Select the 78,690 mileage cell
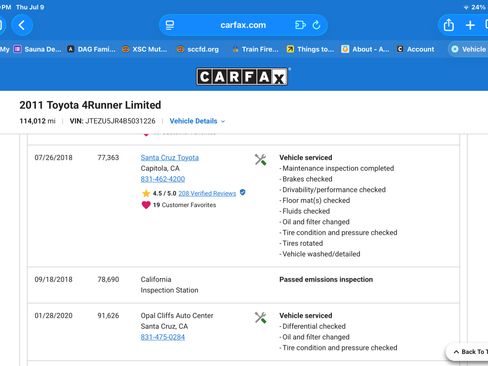Image resolution: width=488 pixels, height=366 pixels. click(108, 279)
